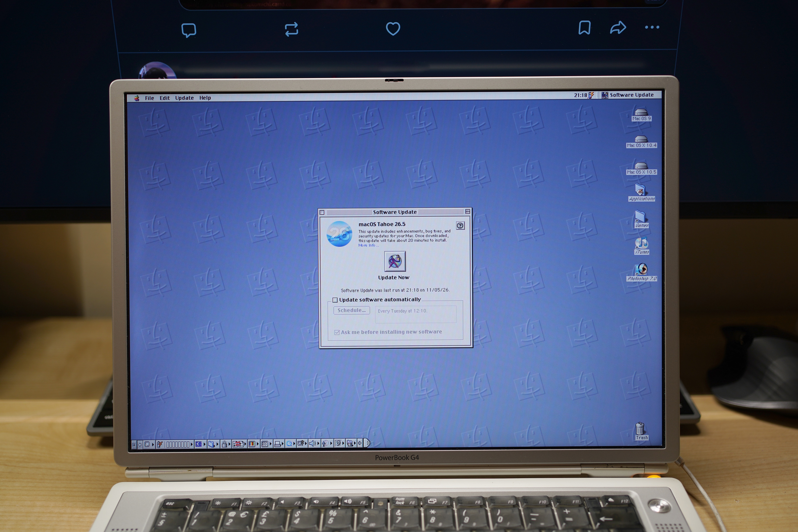The height and width of the screenshot is (532, 798).
Task: Click control strip right scroll arrow
Action: 360,443
